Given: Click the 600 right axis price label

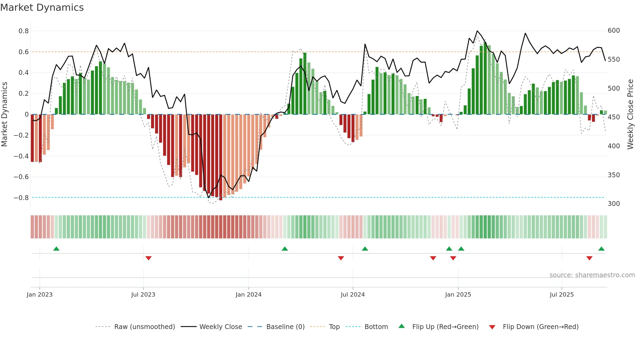Looking at the screenshot, I should [614, 31].
